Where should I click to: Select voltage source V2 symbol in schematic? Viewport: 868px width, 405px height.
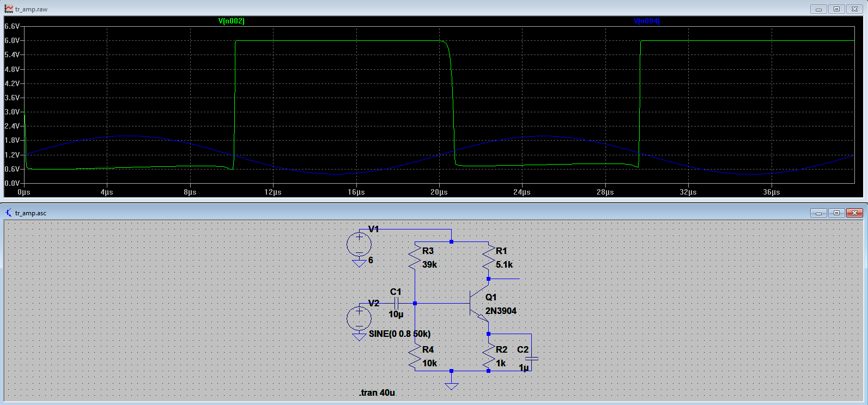[x=359, y=318]
